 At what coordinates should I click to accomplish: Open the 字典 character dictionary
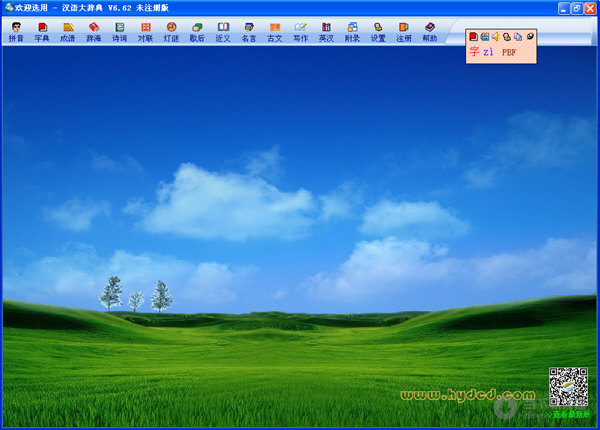click(42, 32)
